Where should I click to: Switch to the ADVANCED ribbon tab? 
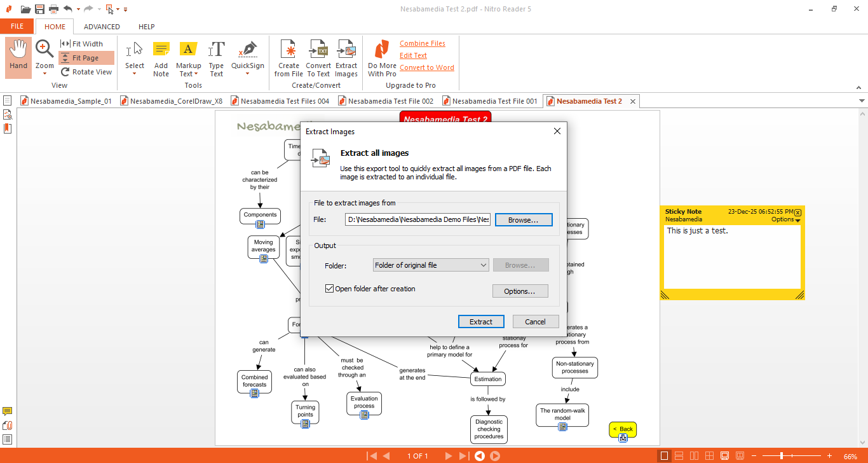102,27
